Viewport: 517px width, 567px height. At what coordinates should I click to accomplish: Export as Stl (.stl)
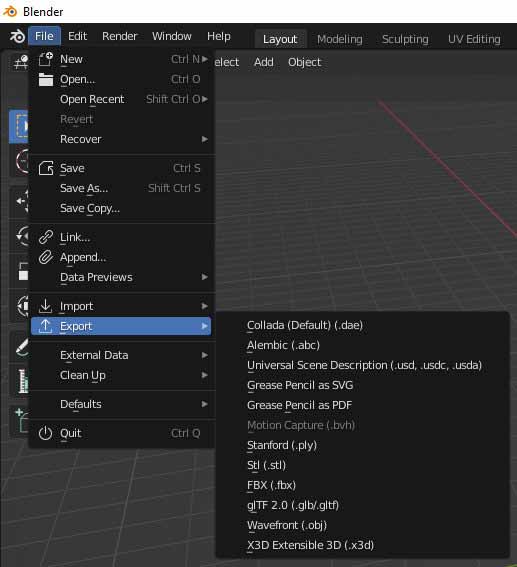click(363, 465)
